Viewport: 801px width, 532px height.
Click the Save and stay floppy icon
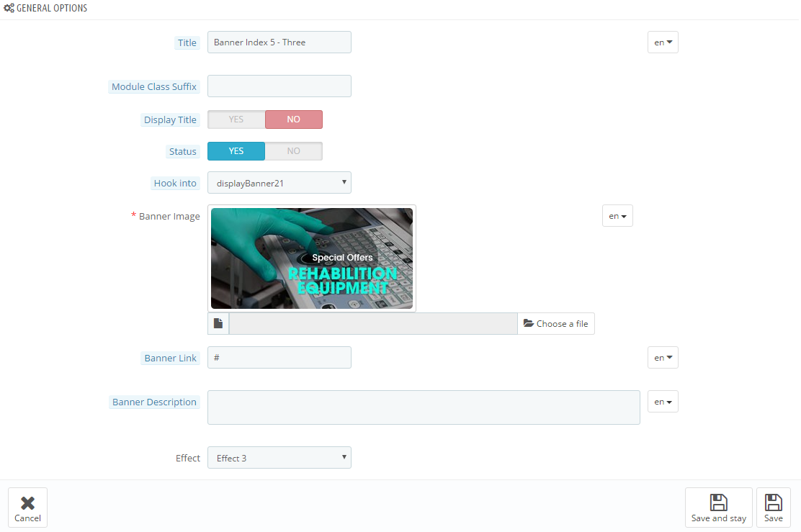(x=719, y=502)
